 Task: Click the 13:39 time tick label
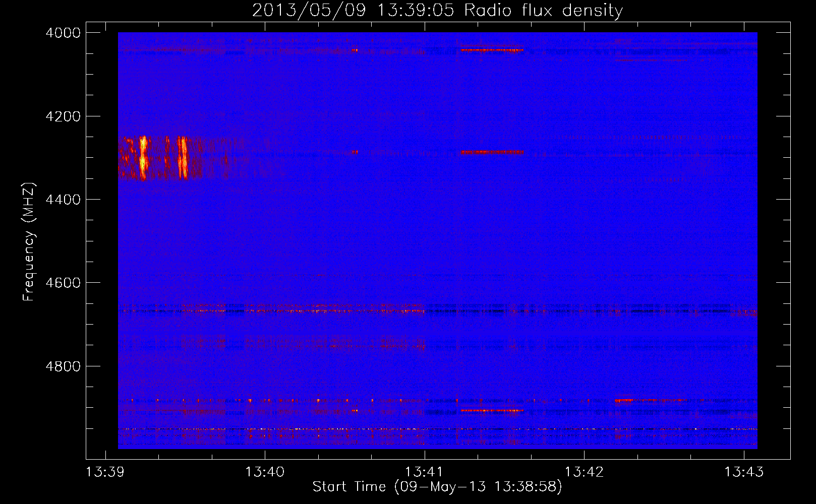(105, 472)
